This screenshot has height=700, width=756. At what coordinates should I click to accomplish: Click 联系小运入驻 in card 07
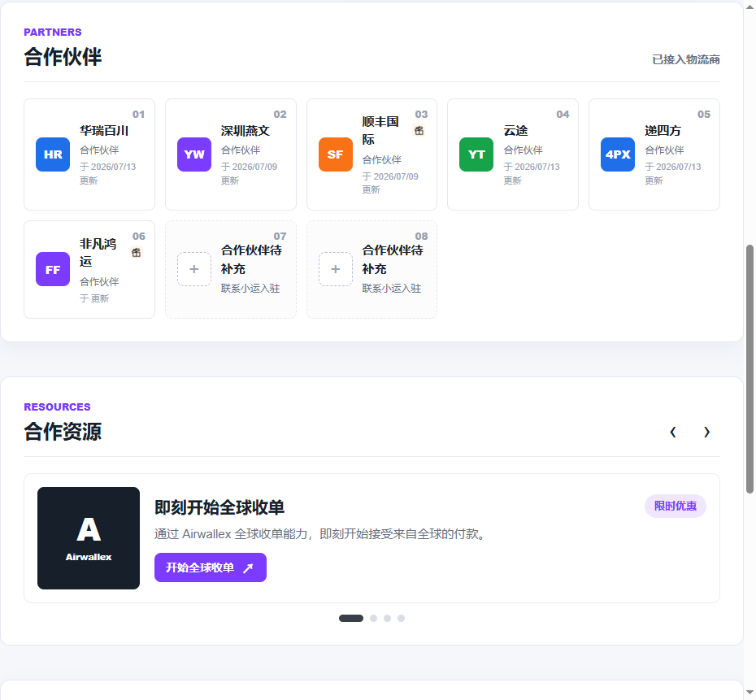(x=250, y=289)
